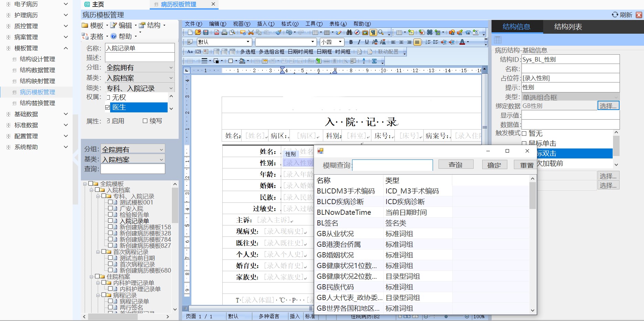Click the Cut scissors icon
The height and width of the screenshot is (321, 644).
point(251,32)
